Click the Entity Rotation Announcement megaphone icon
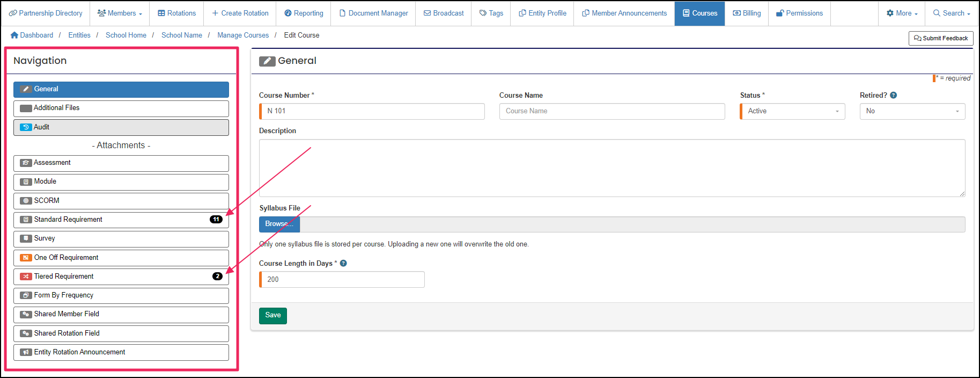Screen dimensions: 980x378 [26, 352]
